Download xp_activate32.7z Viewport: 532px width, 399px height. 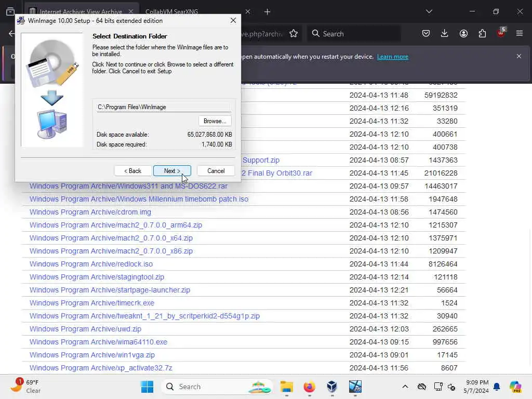(101, 368)
